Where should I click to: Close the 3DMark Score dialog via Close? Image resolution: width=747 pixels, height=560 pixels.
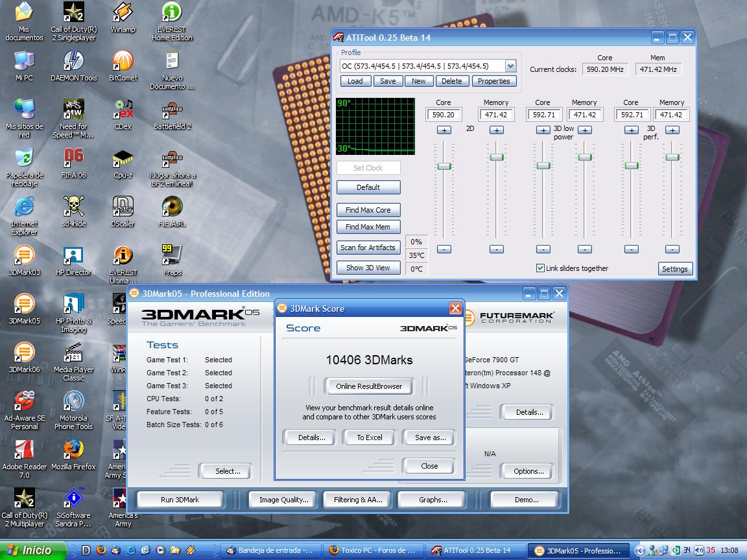429,466
